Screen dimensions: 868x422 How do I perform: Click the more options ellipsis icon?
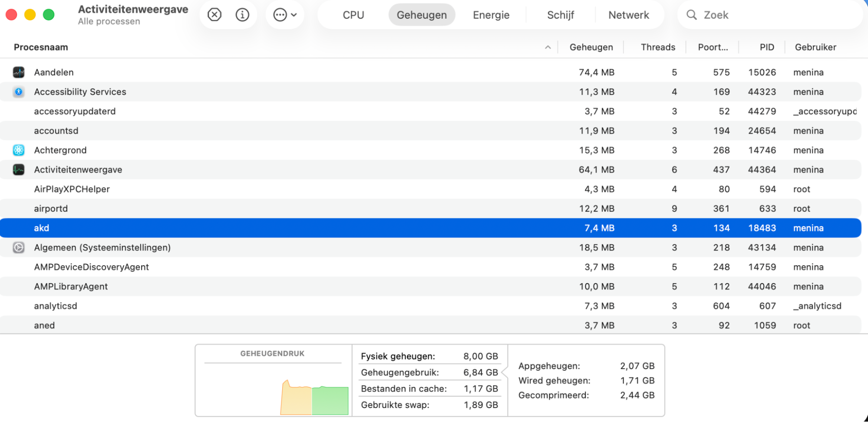(x=280, y=14)
